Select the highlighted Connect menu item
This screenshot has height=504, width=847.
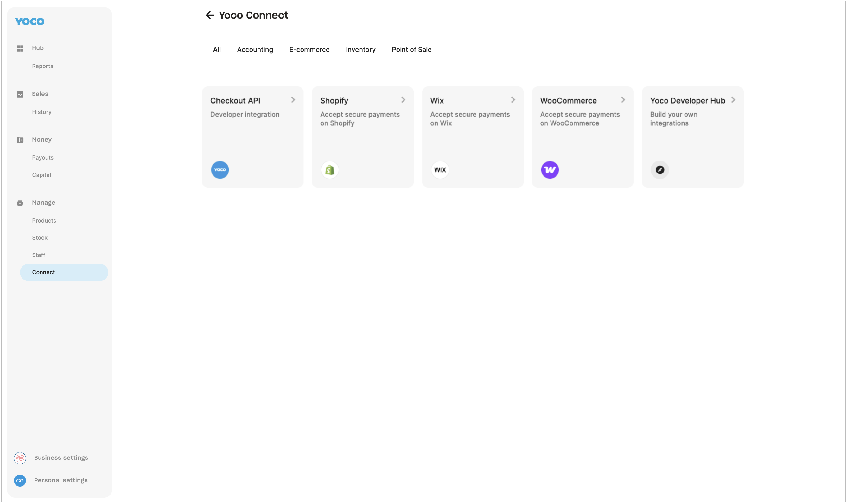pyautogui.click(x=64, y=272)
